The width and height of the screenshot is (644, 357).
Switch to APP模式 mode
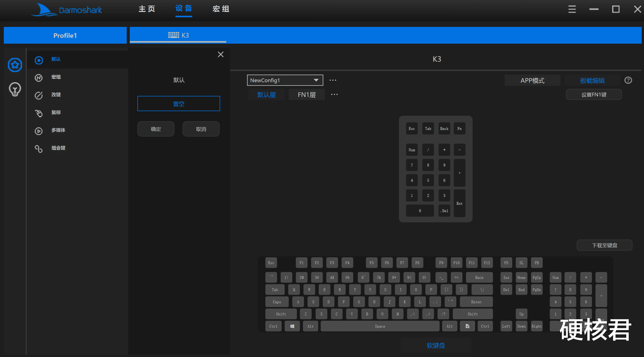pos(532,80)
